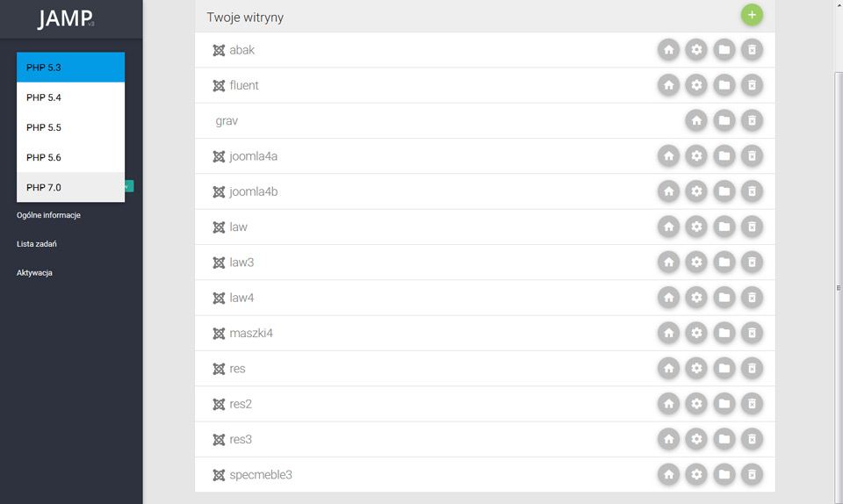Click the page vertical scrollbar
Image resolution: width=843 pixels, height=504 pixels.
point(838,287)
